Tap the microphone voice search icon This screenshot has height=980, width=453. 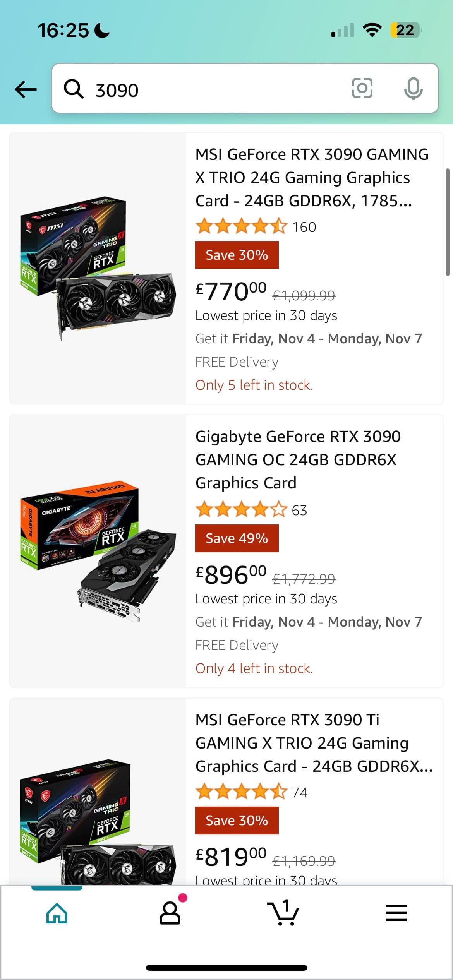413,89
